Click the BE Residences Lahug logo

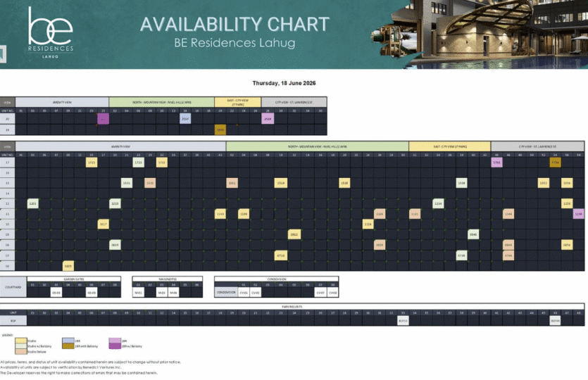[x=51, y=32]
